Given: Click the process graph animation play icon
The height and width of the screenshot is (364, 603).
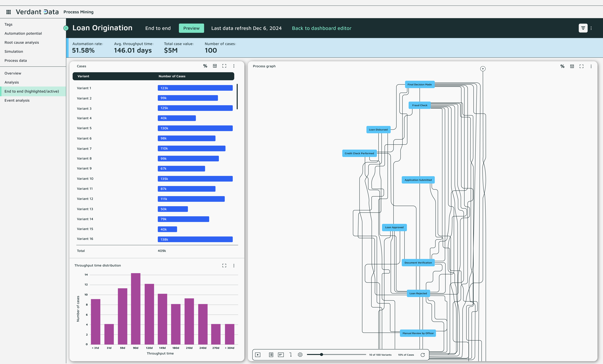Looking at the screenshot, I should [x=258, y=355].
